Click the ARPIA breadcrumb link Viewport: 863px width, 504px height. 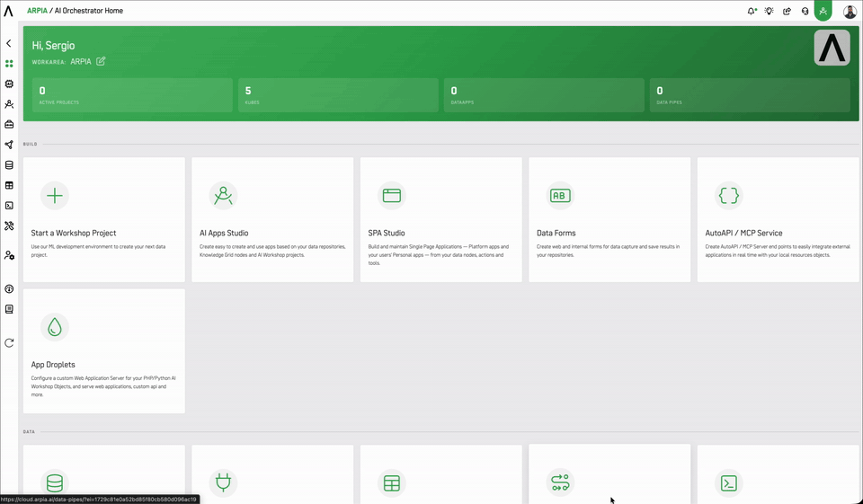pos(38,11)
